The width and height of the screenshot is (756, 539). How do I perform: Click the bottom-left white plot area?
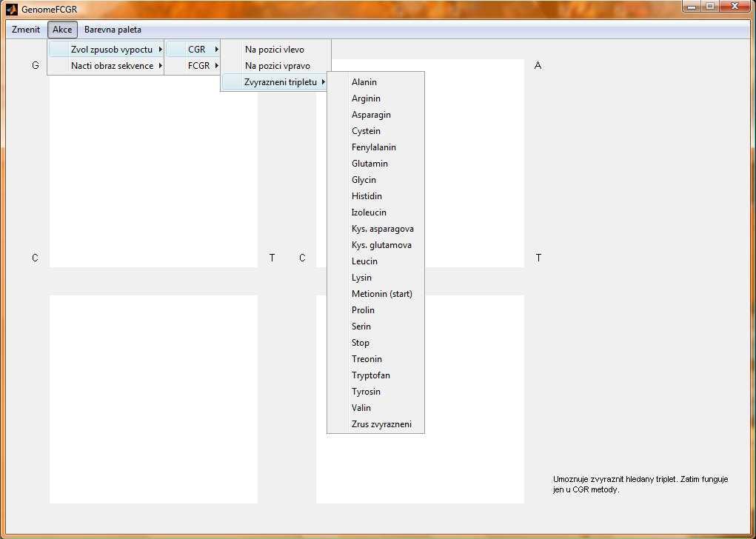(x=153, y=399)
